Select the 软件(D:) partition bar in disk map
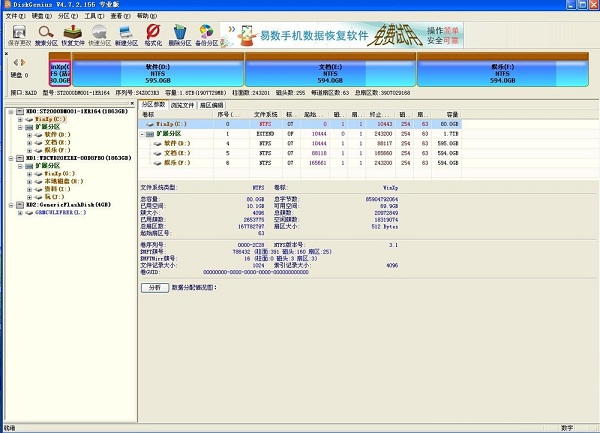The image size is (600, 433). [158, 70]
